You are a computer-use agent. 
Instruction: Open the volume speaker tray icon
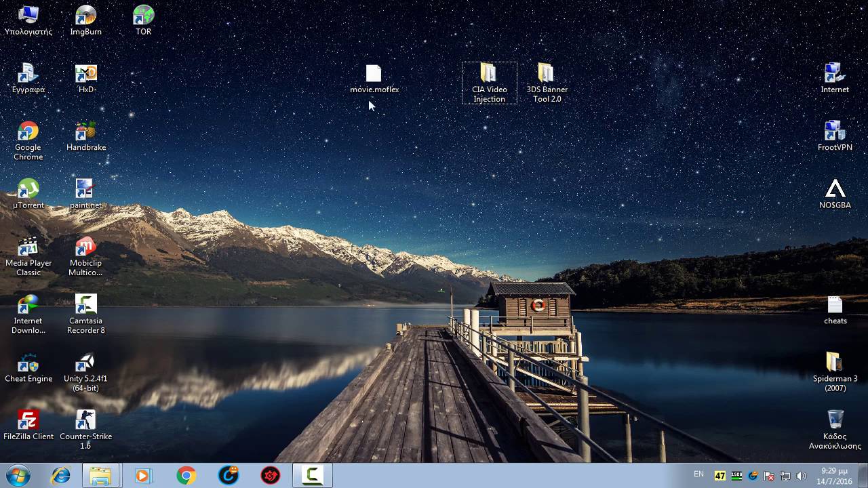coord(802,476)
